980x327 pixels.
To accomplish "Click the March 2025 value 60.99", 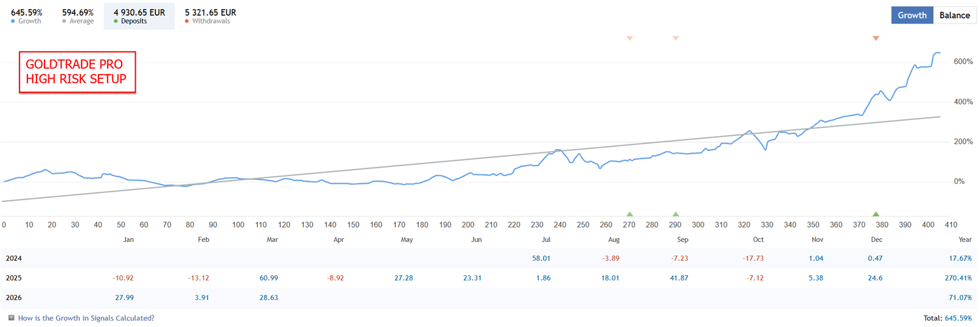I will pos(271,278).
